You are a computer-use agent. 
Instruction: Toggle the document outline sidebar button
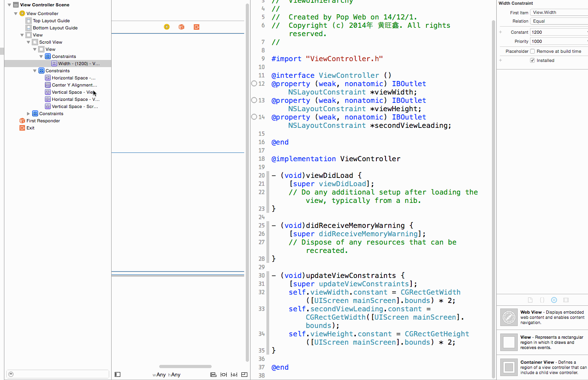click(x=118, y=374)
